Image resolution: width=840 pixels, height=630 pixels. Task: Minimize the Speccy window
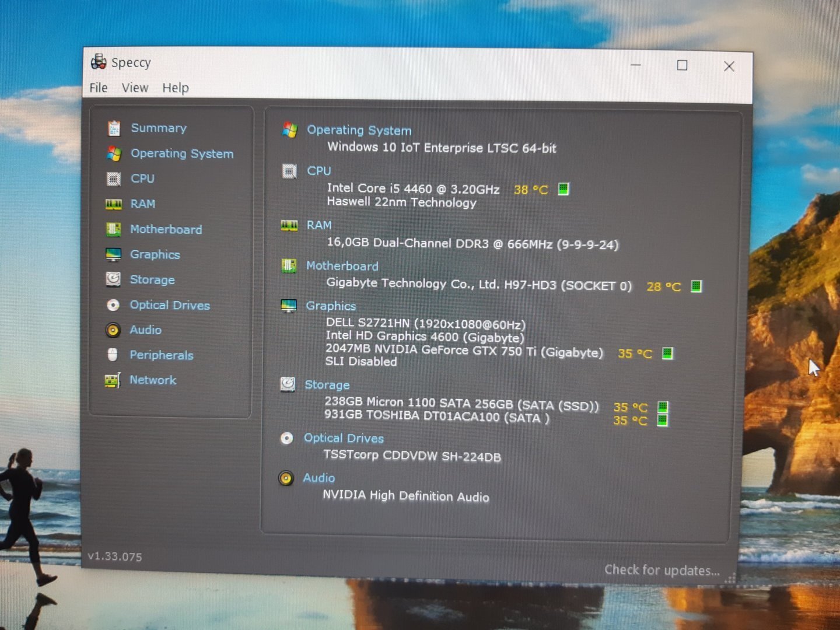(636, 65)
